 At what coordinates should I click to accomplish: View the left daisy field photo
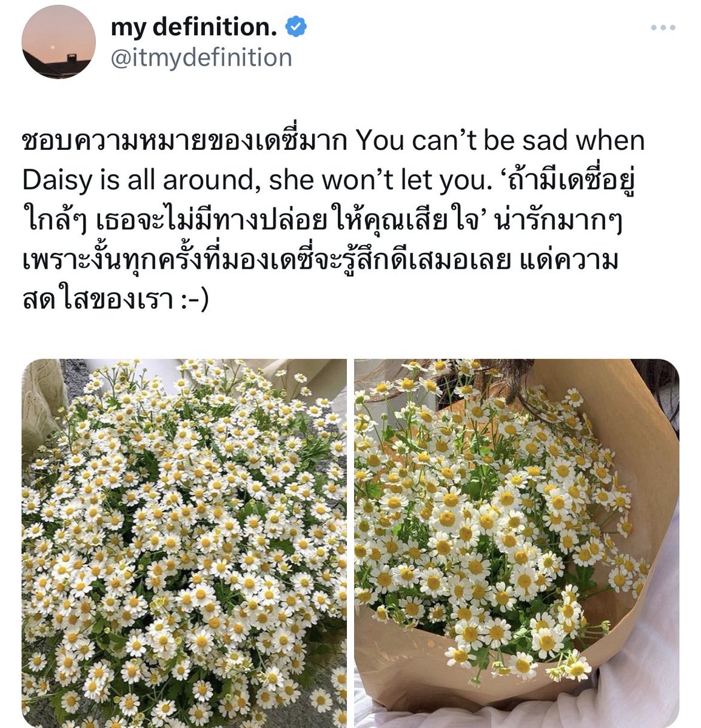tap(184, 543)
